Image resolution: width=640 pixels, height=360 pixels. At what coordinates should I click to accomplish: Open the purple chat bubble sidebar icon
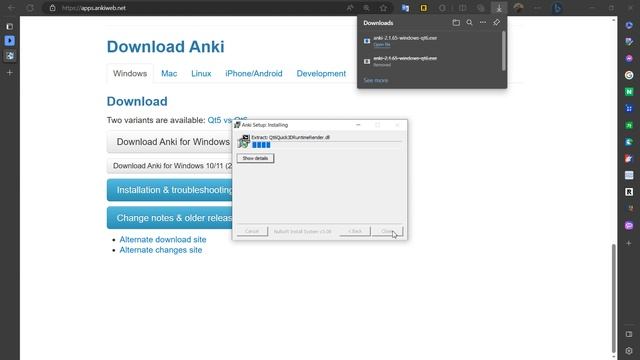[629, 226]
